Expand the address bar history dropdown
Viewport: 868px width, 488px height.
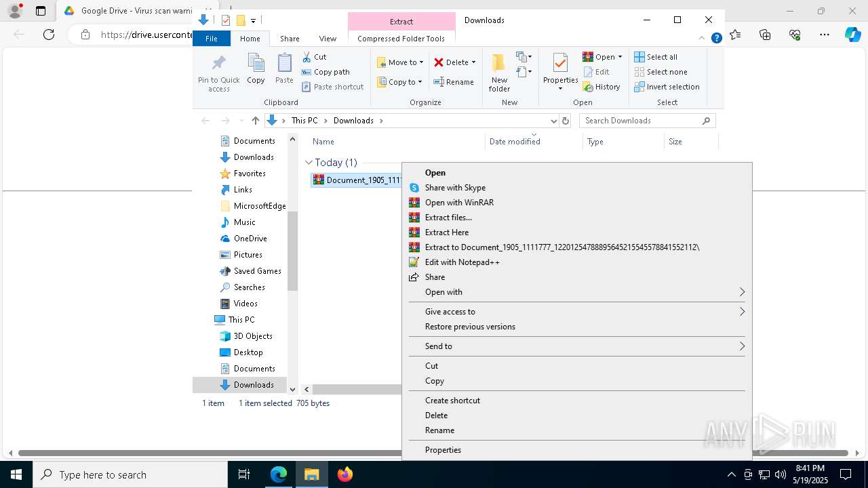pos(553,121)
